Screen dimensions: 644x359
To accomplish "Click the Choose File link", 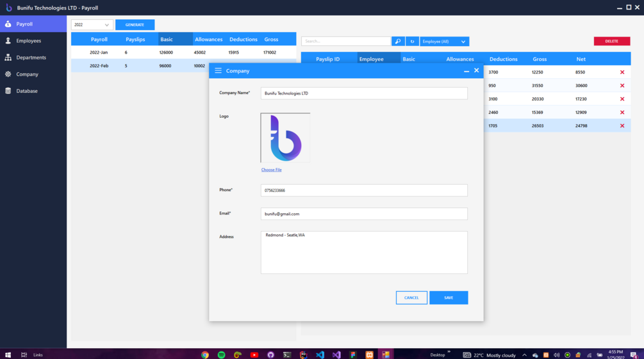I will (x=272, y=170).
